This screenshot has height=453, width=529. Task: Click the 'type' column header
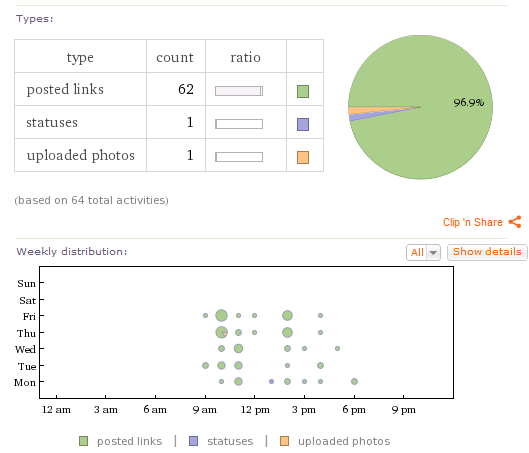coord(80,57)
